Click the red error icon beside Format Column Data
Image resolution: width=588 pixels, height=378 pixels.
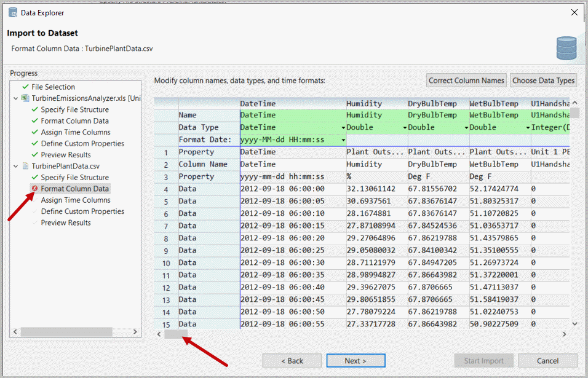(x=34, y=189)
